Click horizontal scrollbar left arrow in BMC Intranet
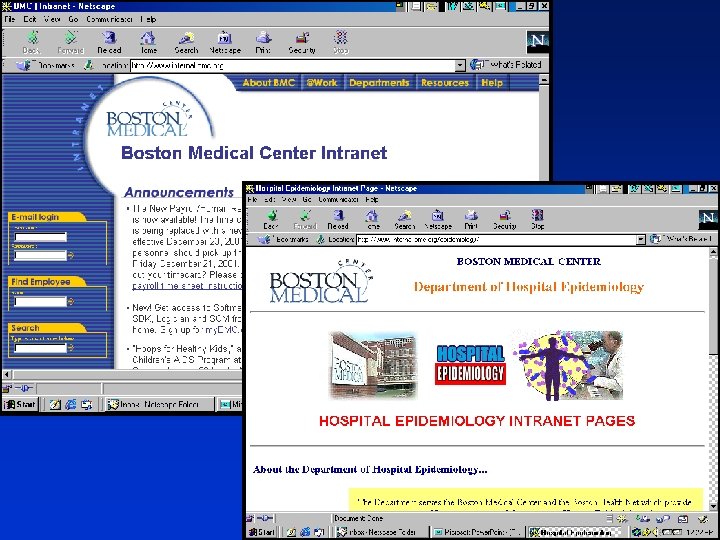720x540 pixels. click(x=7, y=375)
